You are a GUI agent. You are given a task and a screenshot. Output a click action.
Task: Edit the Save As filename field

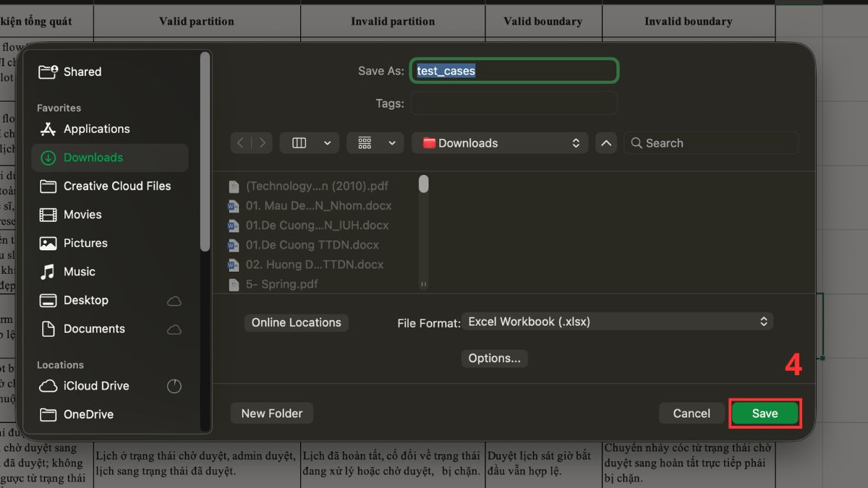pyautogui.click(x=514, y=71)
